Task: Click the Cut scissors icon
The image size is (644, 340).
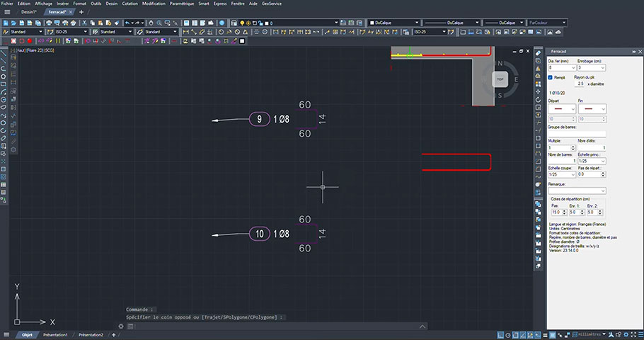Action: [x=84, y=23]
